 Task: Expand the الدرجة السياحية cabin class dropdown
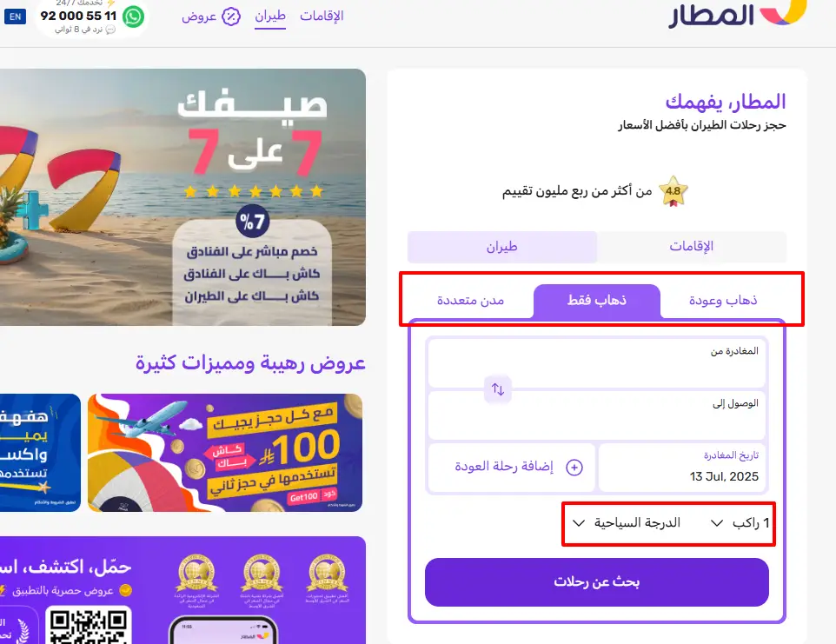coord(627,523)
